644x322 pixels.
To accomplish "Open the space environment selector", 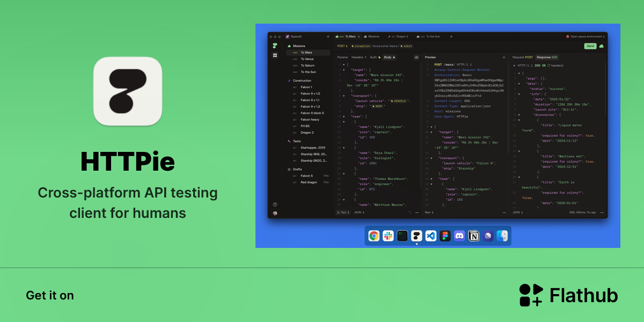I will (586, 36).
